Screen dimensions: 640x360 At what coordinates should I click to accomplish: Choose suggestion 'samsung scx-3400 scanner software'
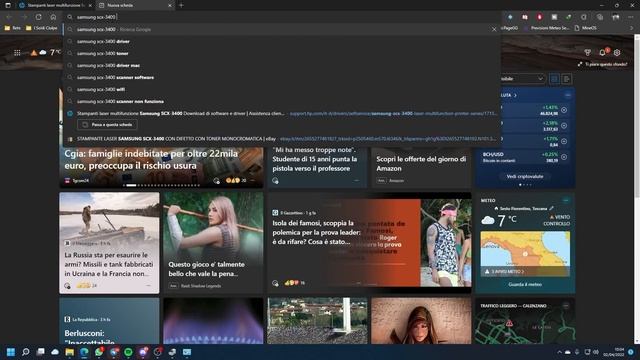point(282,77)
